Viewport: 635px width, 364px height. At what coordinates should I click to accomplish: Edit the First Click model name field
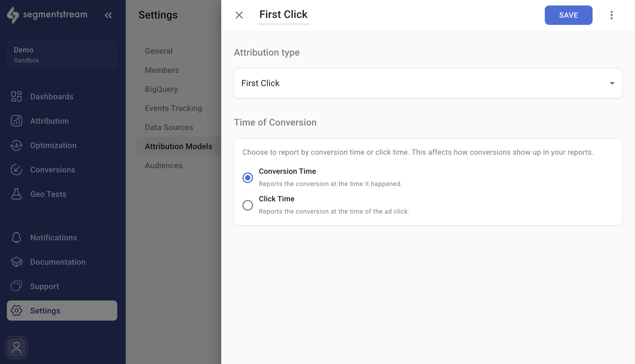tap(283, 15)
